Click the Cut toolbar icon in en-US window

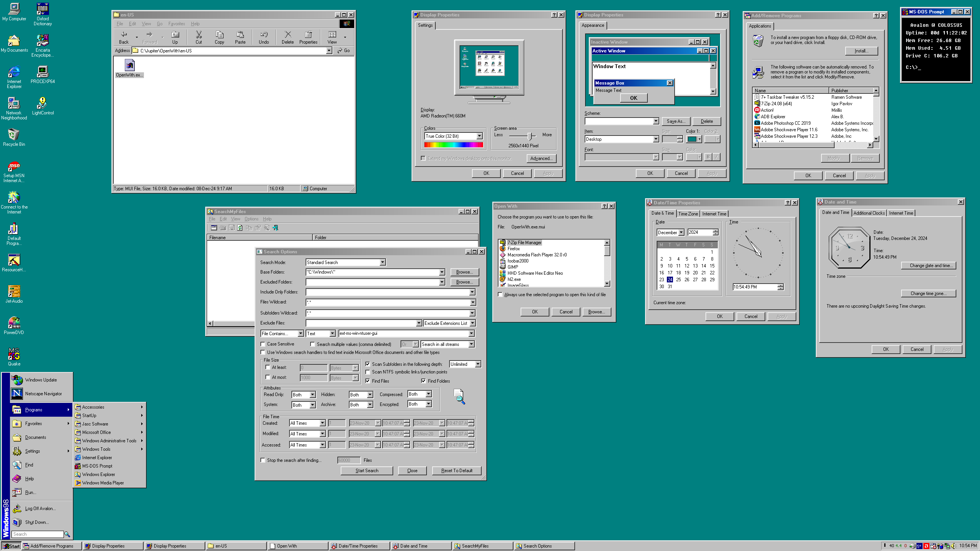tap(199, 37)
